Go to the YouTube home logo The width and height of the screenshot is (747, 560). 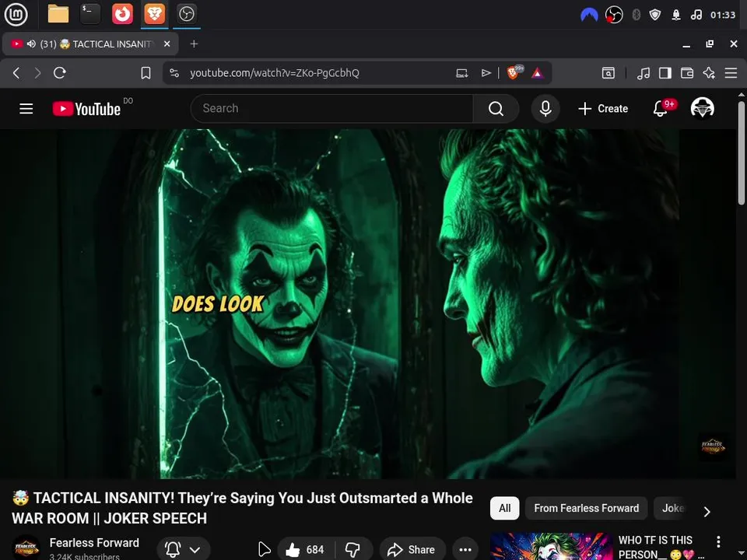(x=86, y=109)
